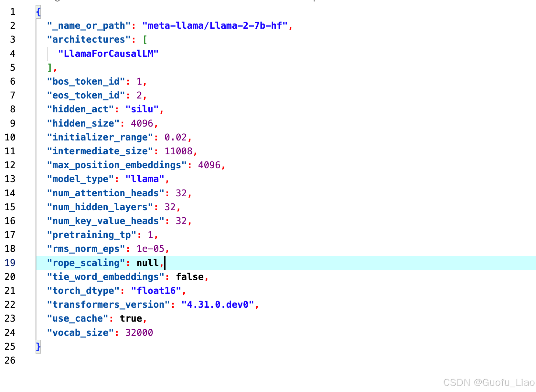Viewport: 536px width, 392px height.
Task: Click the num_key_value_heads value 32
Action: (181, 221)
